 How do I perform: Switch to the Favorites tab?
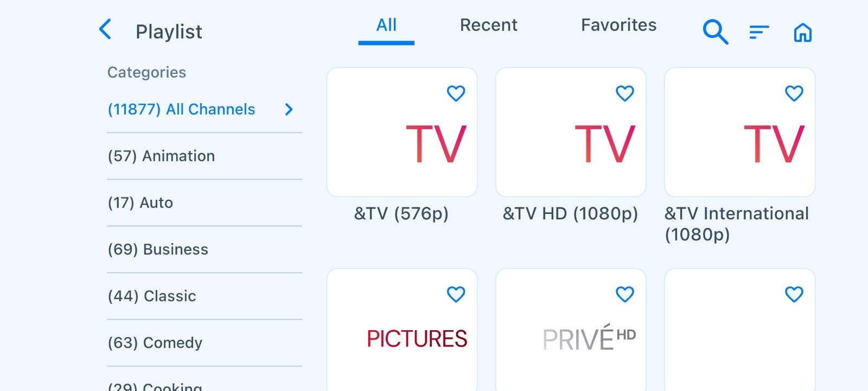click(618, 26)
